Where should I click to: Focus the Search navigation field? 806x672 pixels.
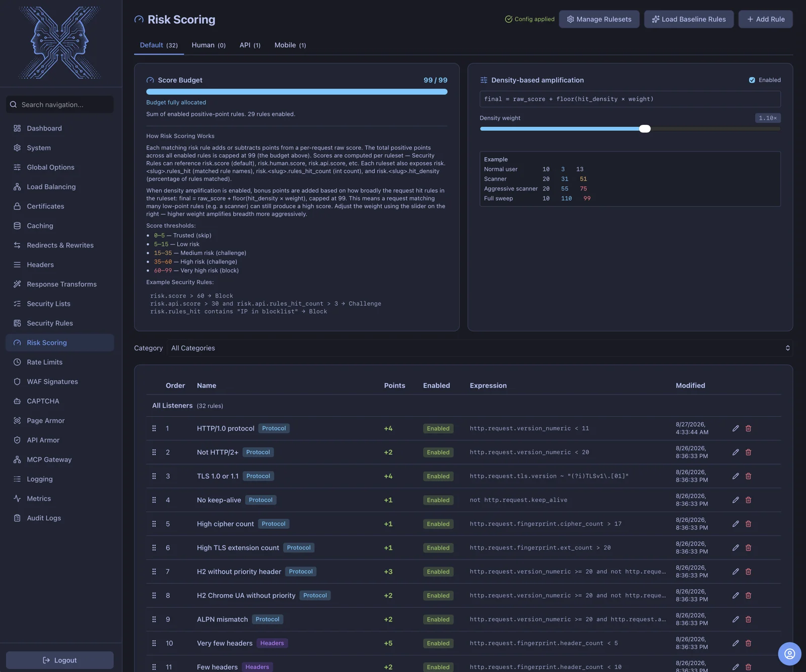pos(59,105)
